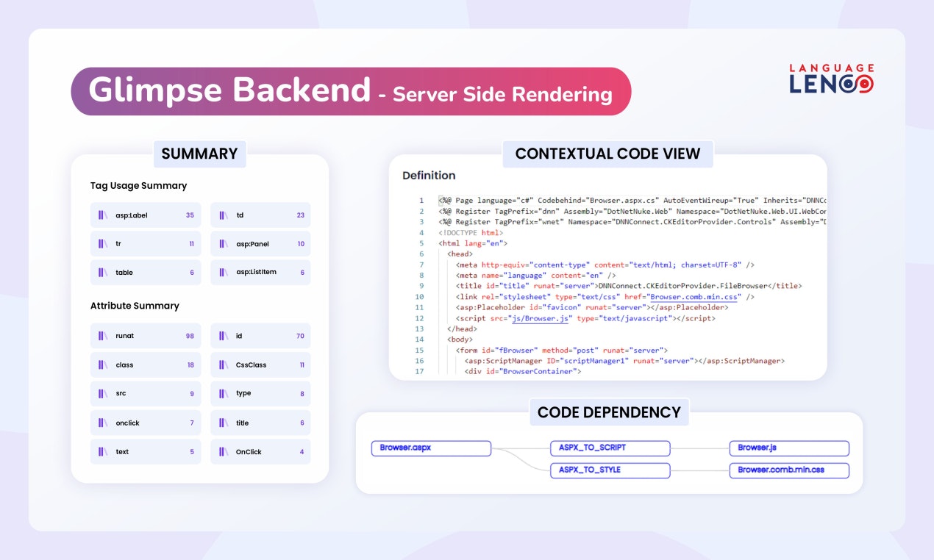Click the icon beside table tag
Screen dimensions: 934x560
point(103,273)
